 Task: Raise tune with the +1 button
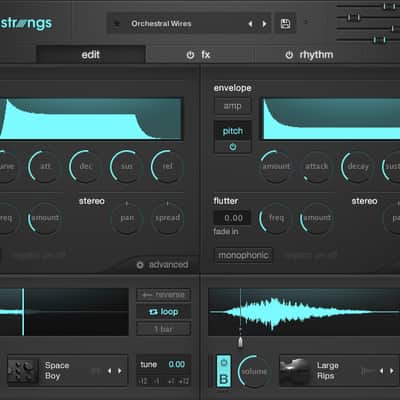pos(171,381)
